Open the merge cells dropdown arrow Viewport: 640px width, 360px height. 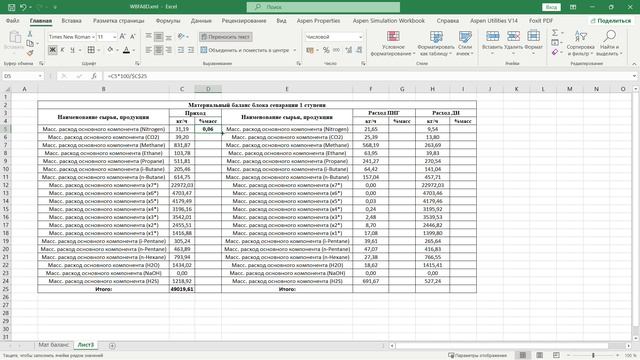[x=295, y=50]
